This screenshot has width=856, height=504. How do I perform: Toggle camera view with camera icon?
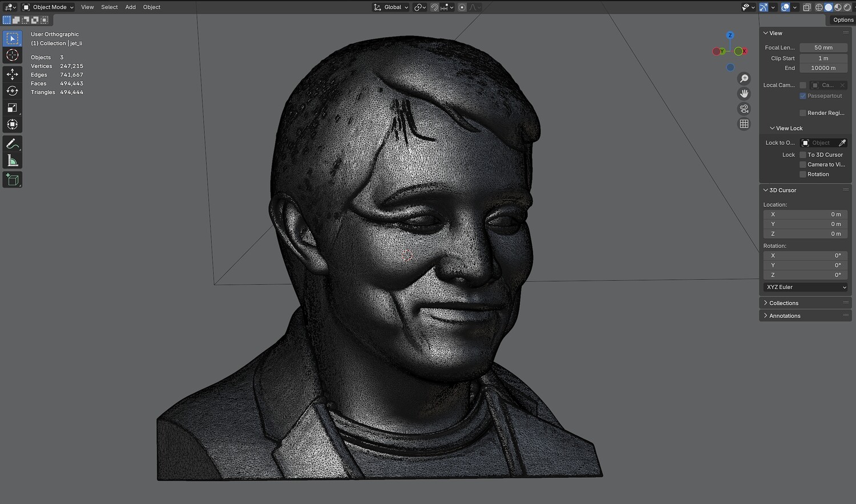(x=744, y=109)
